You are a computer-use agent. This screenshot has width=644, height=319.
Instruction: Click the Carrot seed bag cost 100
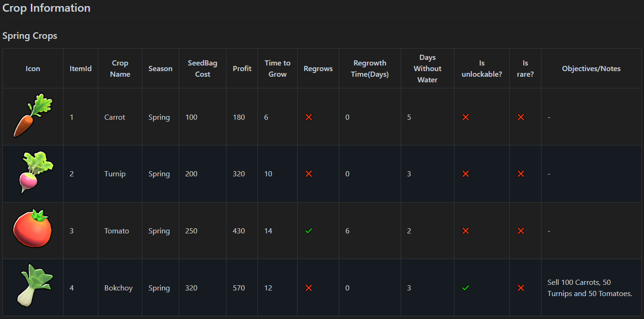[191, 117]
